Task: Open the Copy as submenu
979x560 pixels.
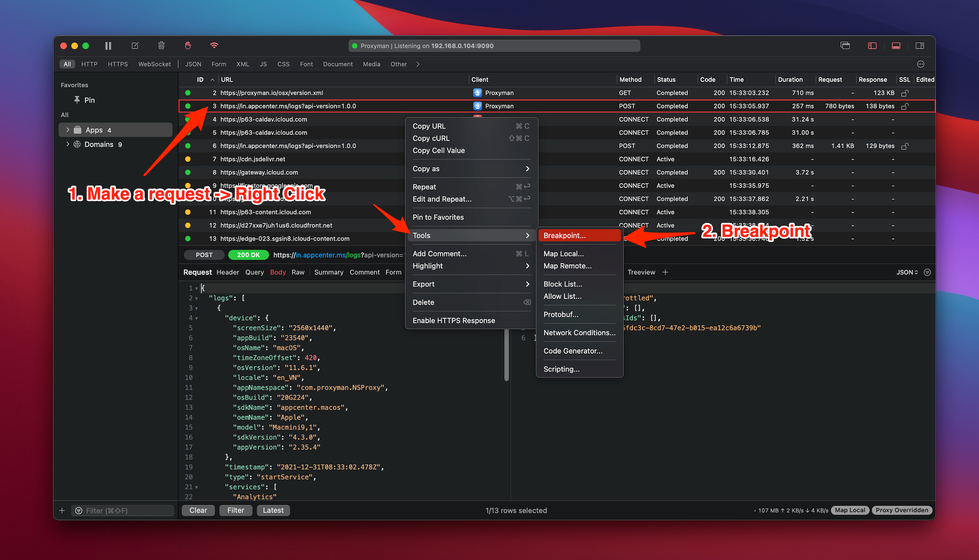Action: pos(471,169)
